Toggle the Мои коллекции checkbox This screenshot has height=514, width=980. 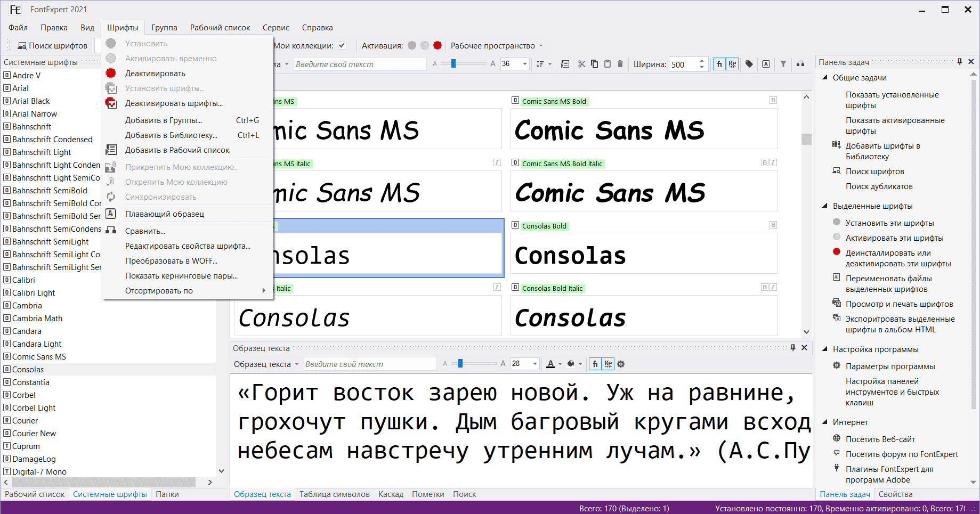click(x=342, y=46)
